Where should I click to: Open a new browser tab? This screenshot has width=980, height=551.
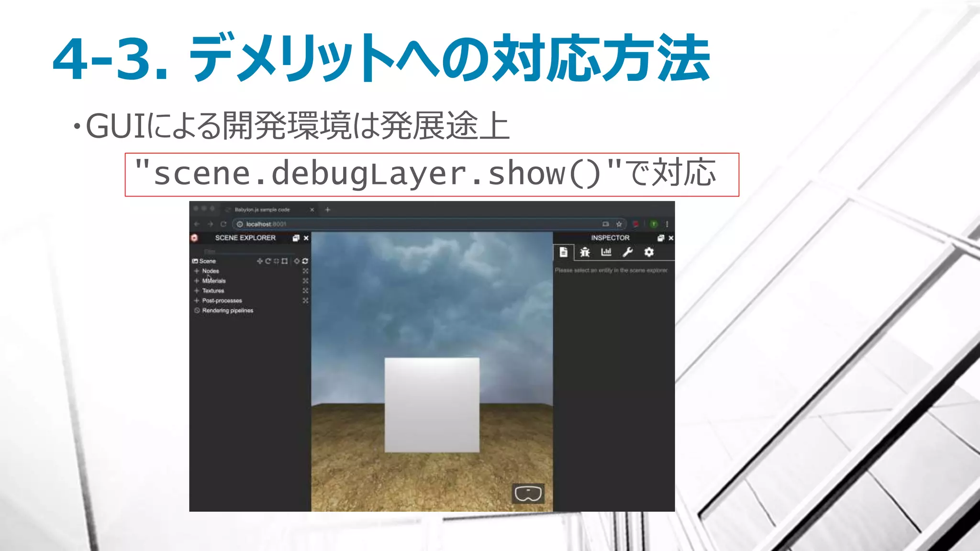point(328,209)
